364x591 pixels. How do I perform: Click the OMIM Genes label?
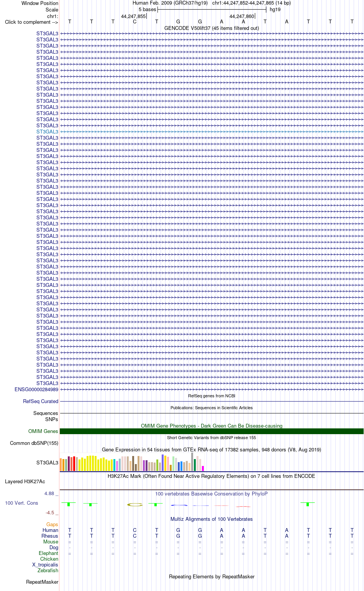(43, 431)
